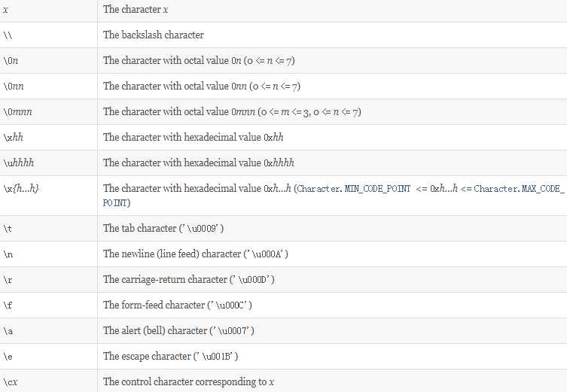Click 'The backslash character' description
567x392 pixels.
154,35
